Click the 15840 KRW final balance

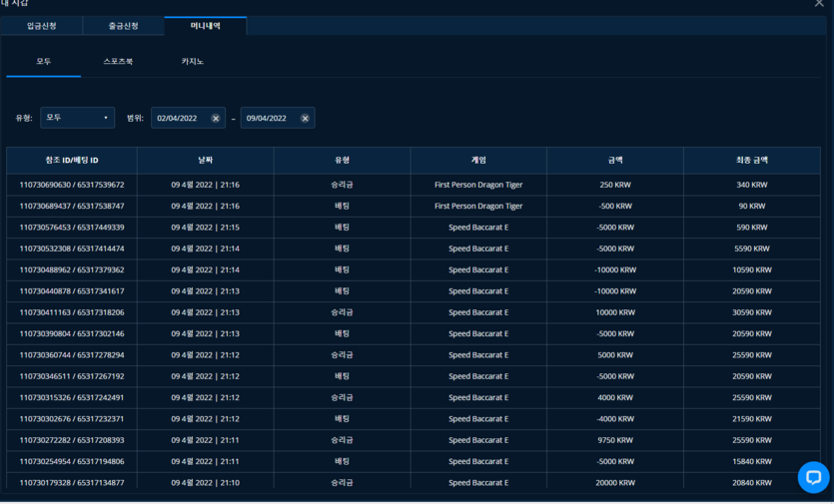tap(752, 461)
